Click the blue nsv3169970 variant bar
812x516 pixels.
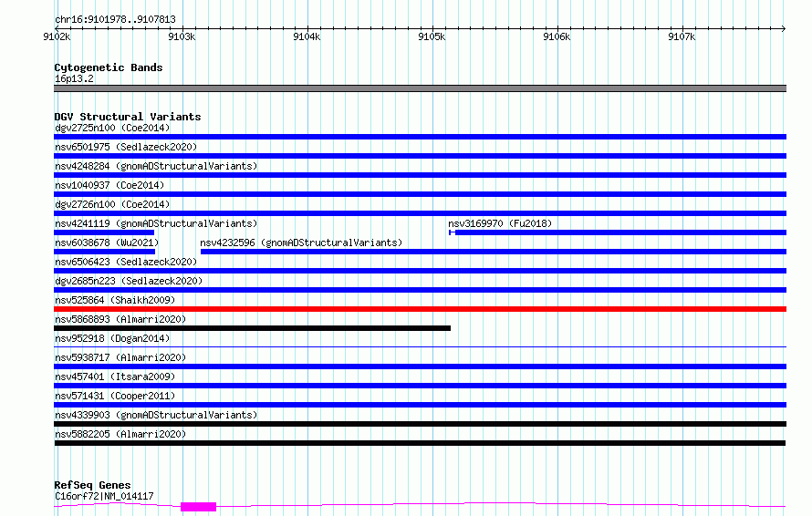tap(618, 232)
